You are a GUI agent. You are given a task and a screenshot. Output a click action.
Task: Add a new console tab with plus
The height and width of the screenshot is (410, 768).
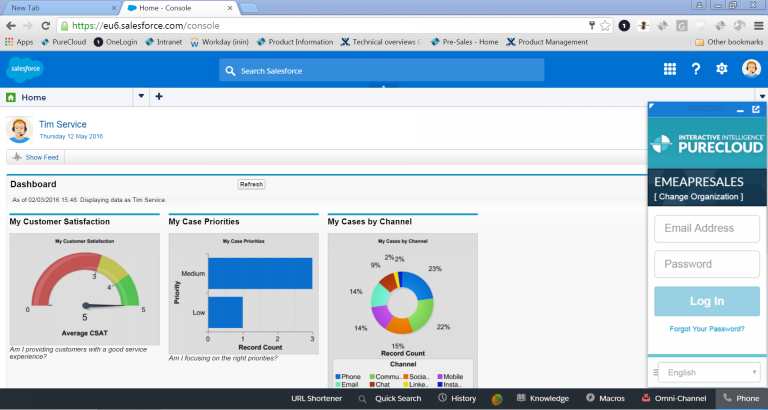click(159, 96)
